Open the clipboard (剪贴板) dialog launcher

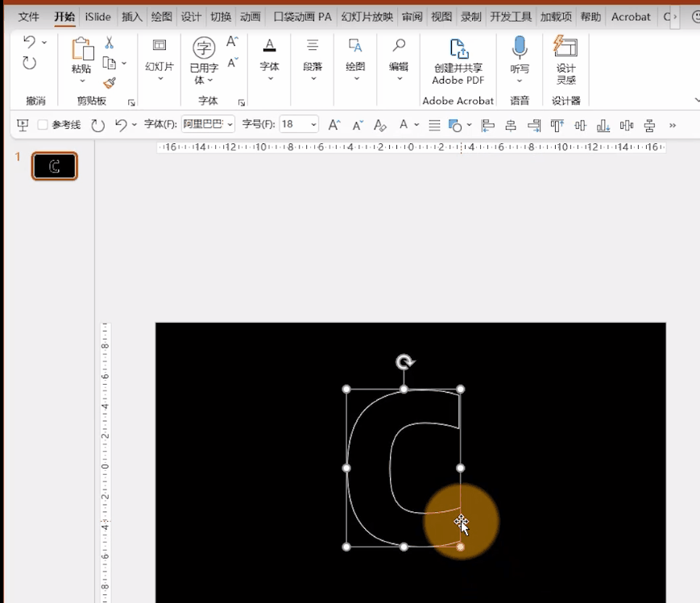pyautogui.click(x=131, y=103)
